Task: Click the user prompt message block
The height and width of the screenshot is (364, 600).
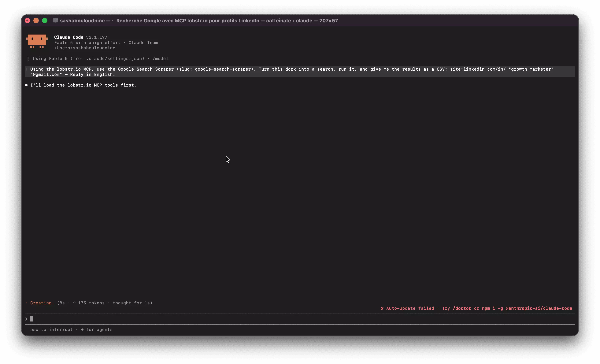Action: click(300, 72)
